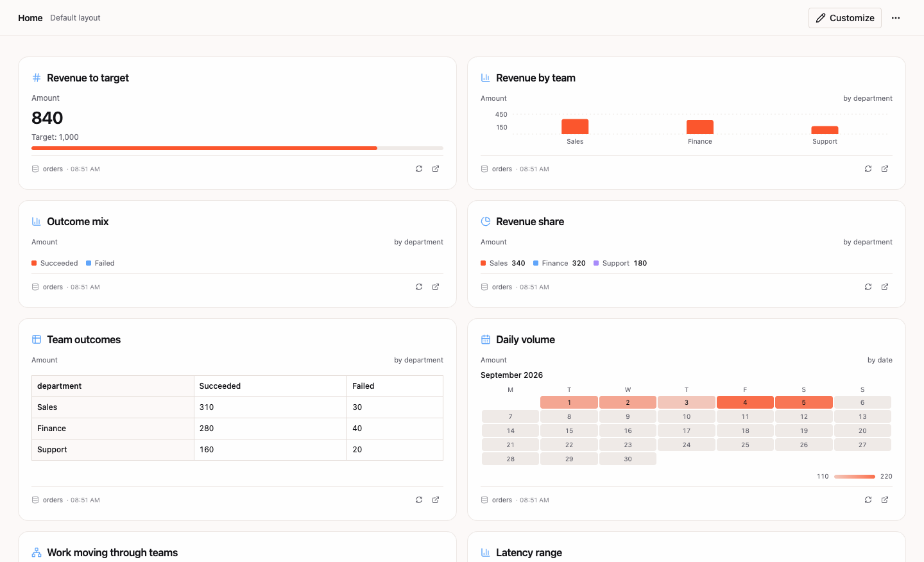Screen dimensions: 924x562
Task: Click the Succeeded column header in table
Action: tap(270, 386)
